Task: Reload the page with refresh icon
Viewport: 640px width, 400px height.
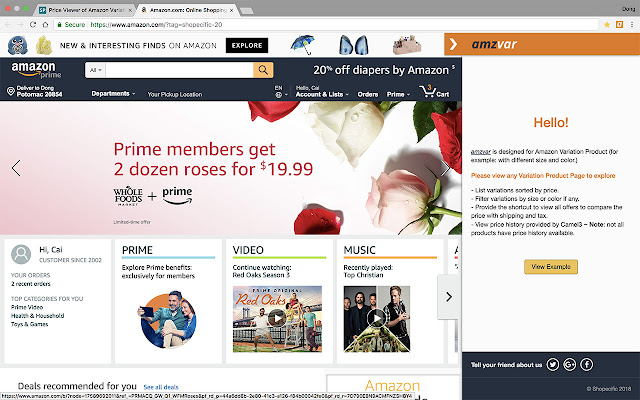Action: [x=33, y=24]
